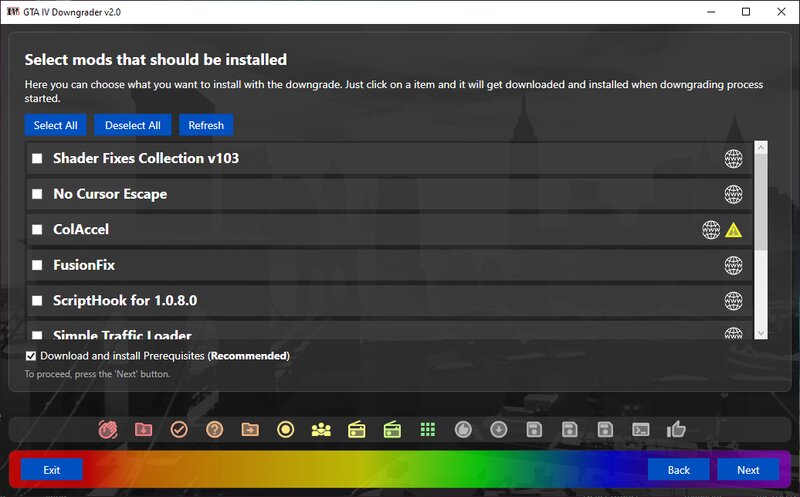Select the 'FusionFix' mod name
Image resolution: width=800 pixels, height=497 pixels.
click(x=84, y=265)
